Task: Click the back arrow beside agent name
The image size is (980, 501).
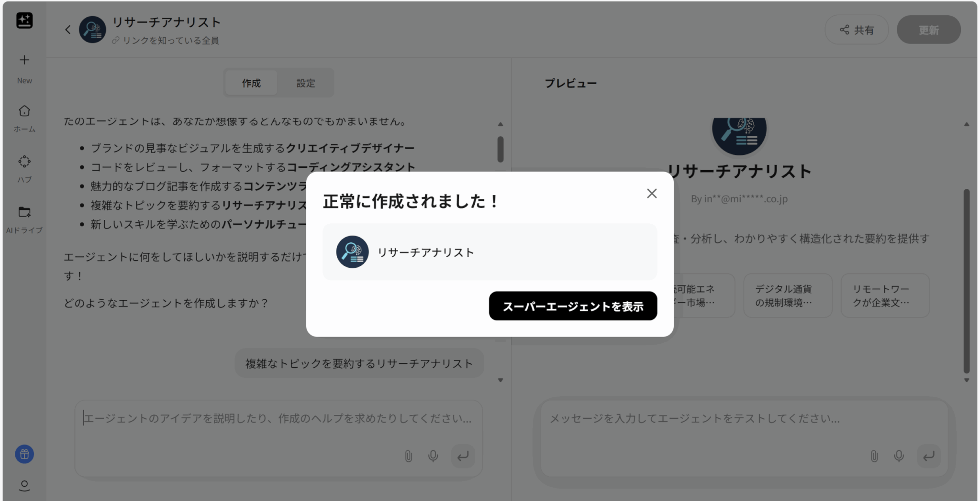Action: click(68, 30)
